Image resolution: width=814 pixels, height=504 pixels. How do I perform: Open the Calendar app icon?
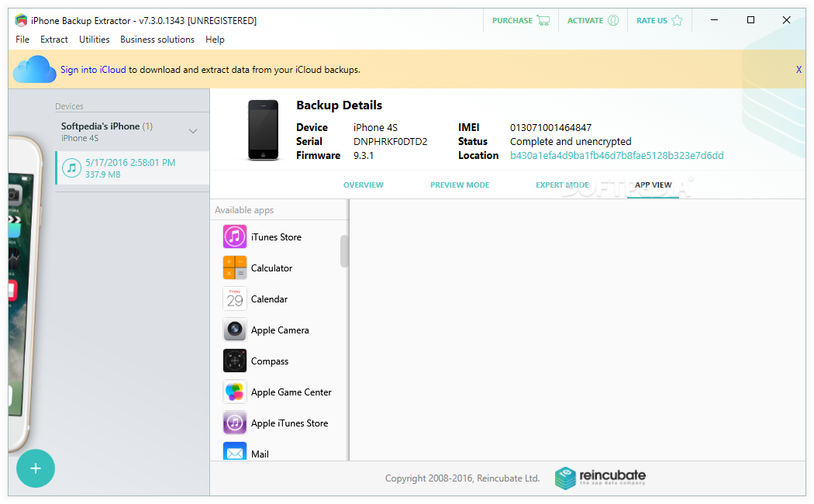(235, 299)
